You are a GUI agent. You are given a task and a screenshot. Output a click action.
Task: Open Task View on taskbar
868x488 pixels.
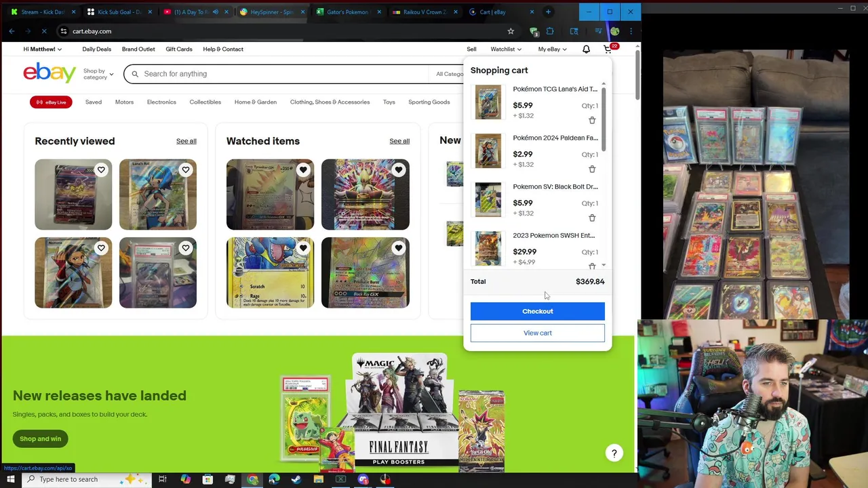tap(163, 479)
